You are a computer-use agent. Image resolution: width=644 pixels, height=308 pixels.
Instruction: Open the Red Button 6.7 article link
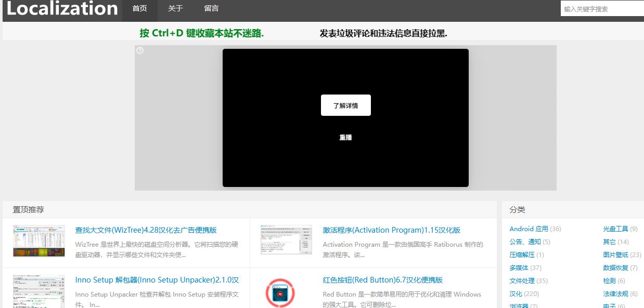(x=382, y=280)
